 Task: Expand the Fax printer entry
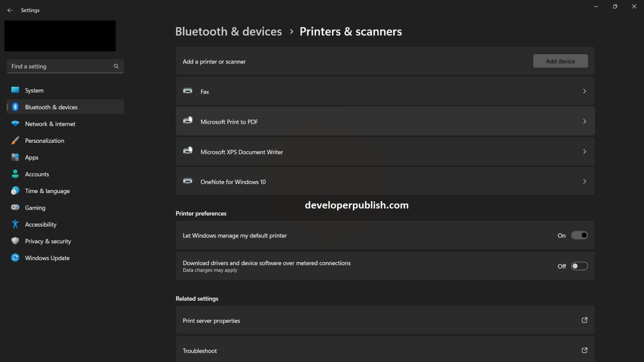384,91
